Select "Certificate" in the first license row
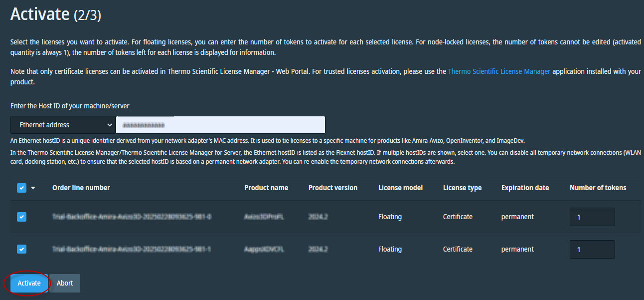 click(458, 217)
